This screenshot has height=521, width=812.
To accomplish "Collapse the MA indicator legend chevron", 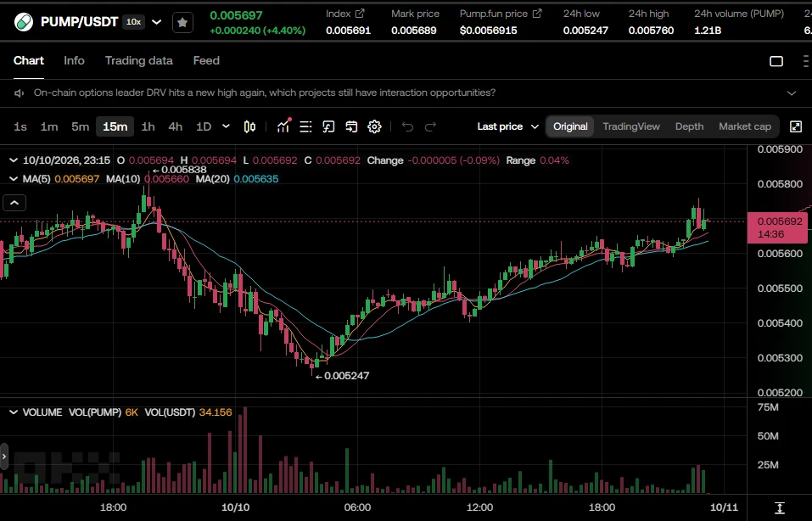I will coord(14,179).
